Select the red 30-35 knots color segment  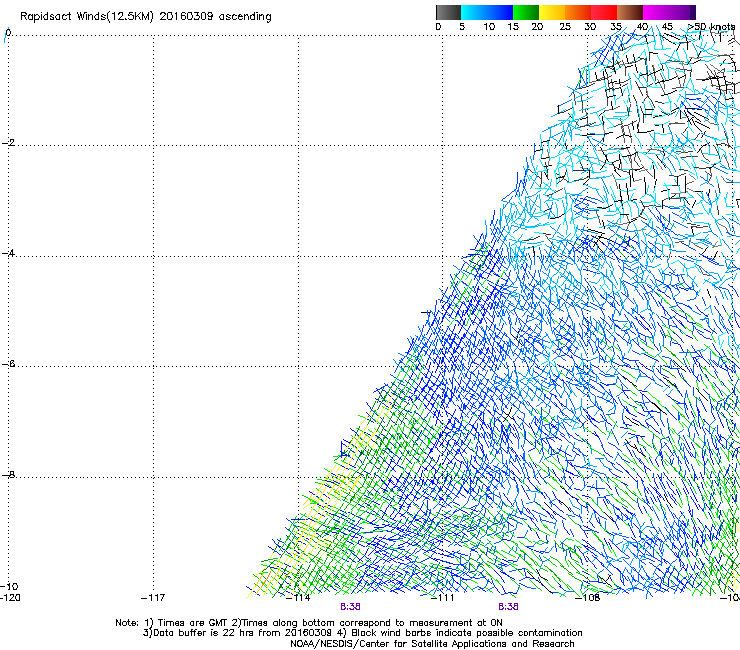coord(604,12)
